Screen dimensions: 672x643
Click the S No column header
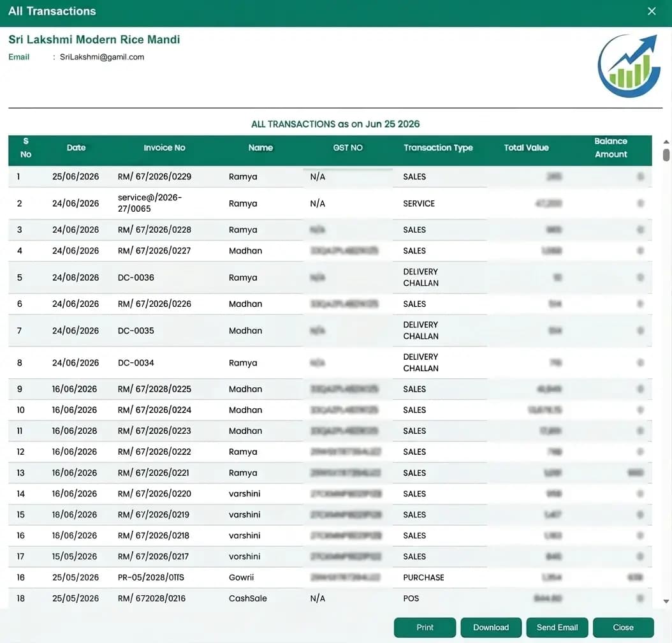[26, 147]
